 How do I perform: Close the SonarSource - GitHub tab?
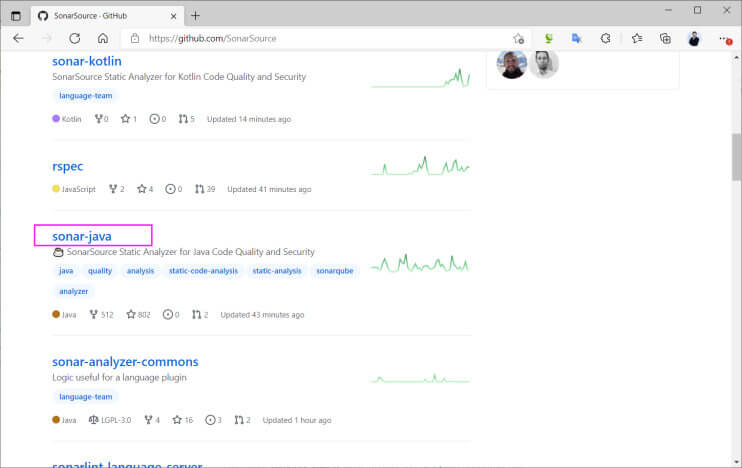point(173,16)
